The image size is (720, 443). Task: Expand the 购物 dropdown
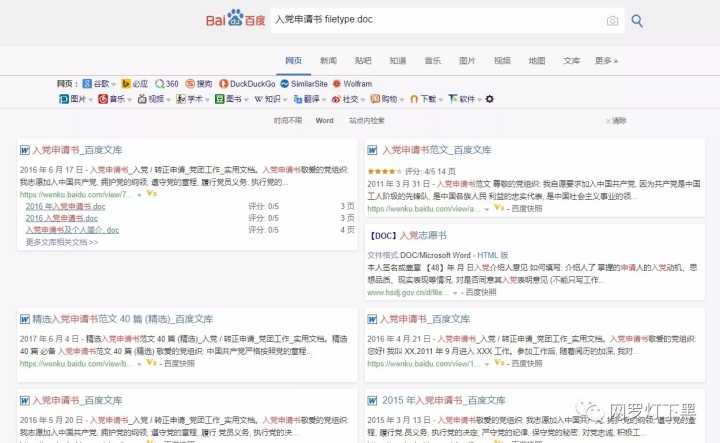(x=402, y=100)
